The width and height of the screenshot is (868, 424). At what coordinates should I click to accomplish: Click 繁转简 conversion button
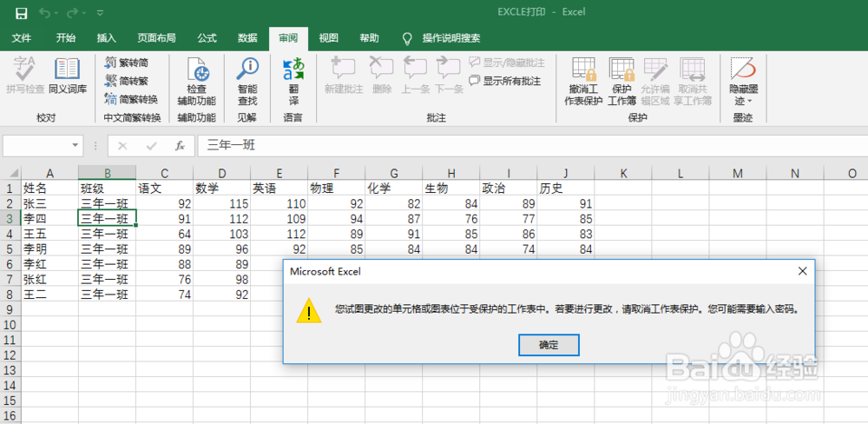click(x=128, y=63)
